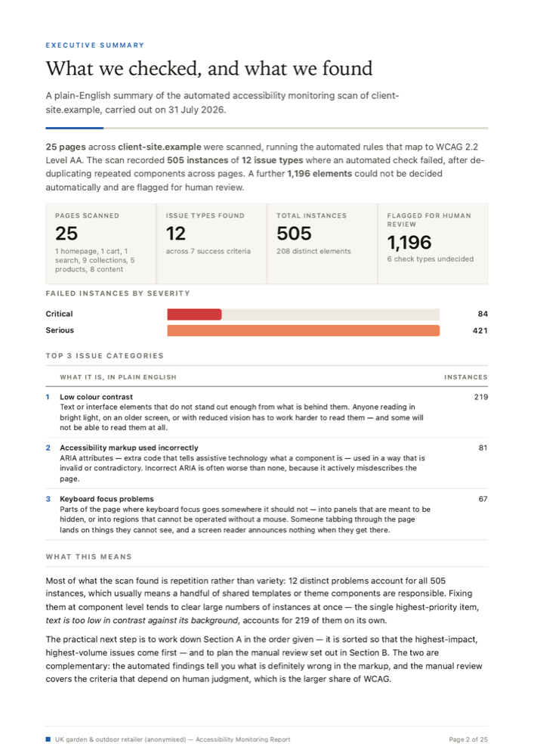The image size is (534, 756).
Task: Click the orange Serious severity bar
Action: 304,331
